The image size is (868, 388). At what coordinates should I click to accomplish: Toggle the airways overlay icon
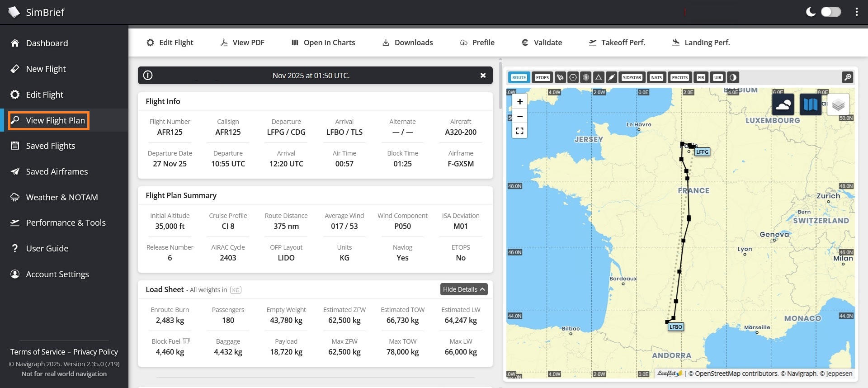point(611,77)
